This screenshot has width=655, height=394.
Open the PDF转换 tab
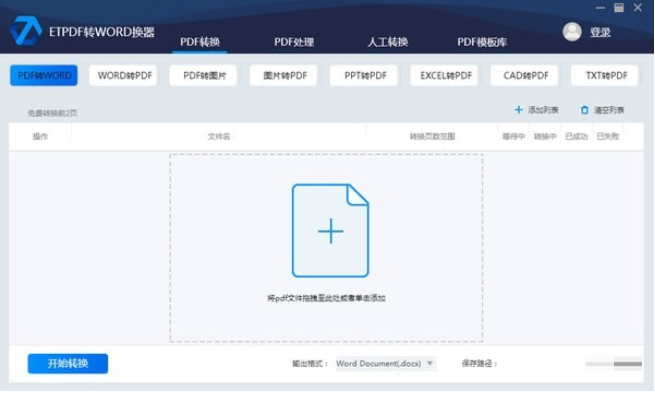coord(200,42)
